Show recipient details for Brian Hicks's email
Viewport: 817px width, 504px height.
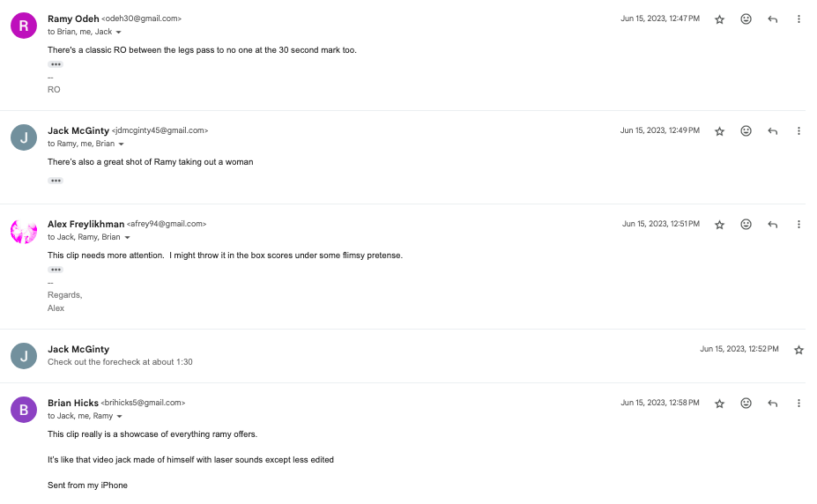click(x=119, y=417)
